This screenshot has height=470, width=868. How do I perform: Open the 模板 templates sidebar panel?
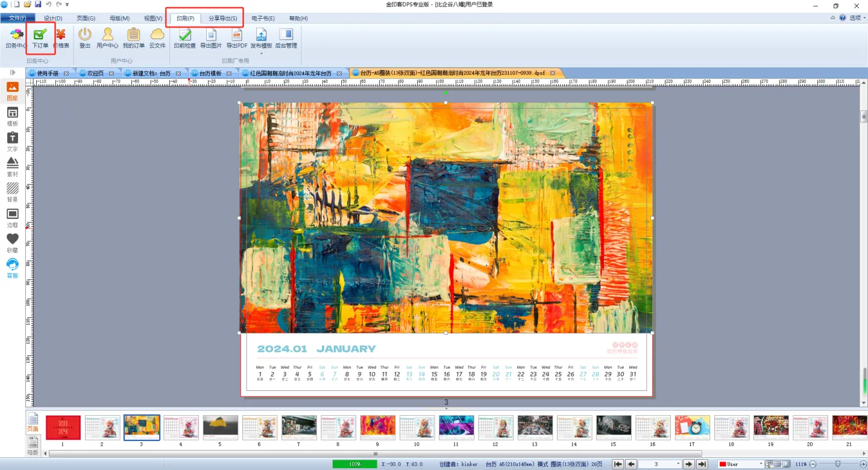[12, 116]
